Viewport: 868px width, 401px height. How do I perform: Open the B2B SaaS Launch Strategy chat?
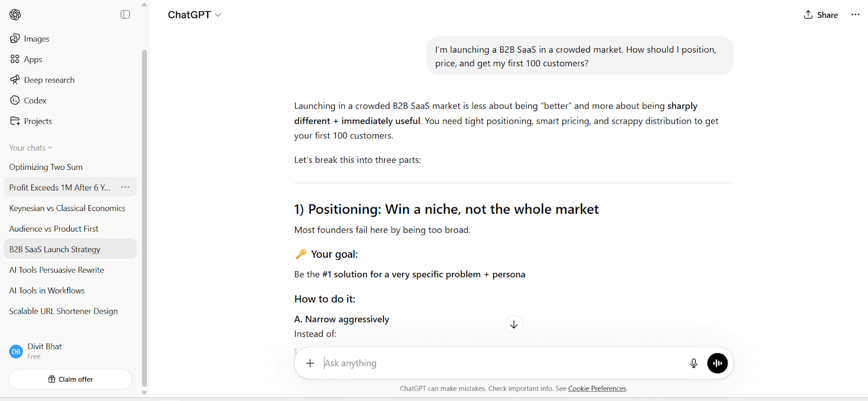click(x=55, y=249)
